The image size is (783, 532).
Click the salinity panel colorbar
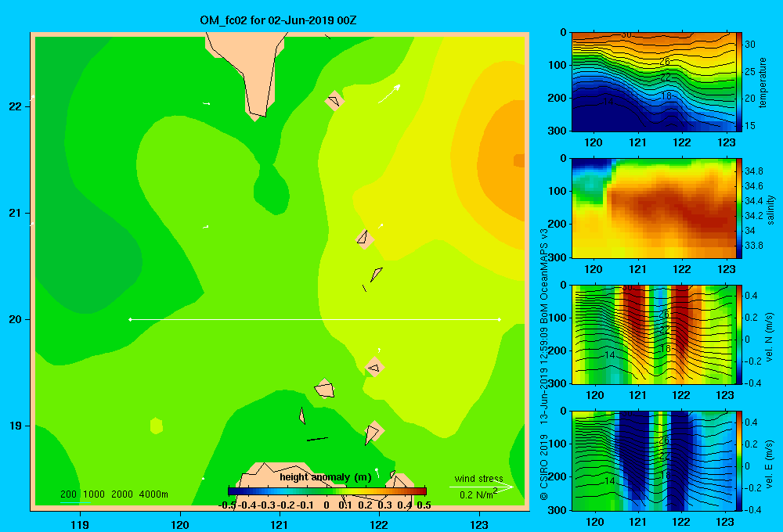coord(739,208)
